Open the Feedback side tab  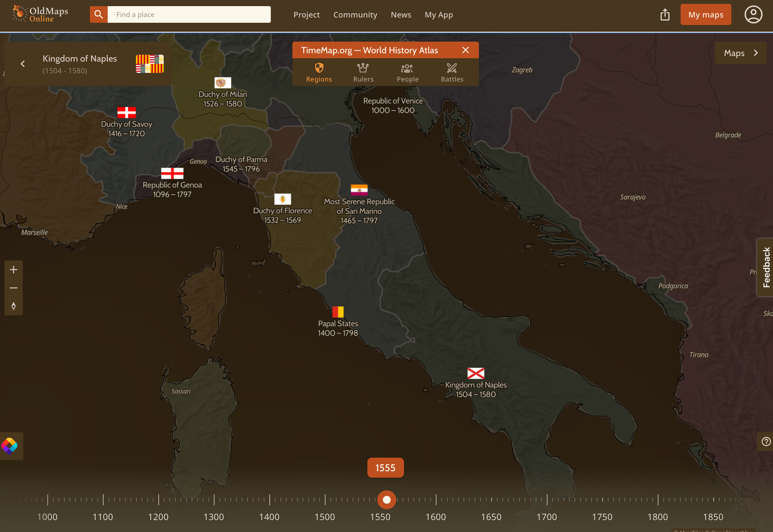[x=766, y=267]
